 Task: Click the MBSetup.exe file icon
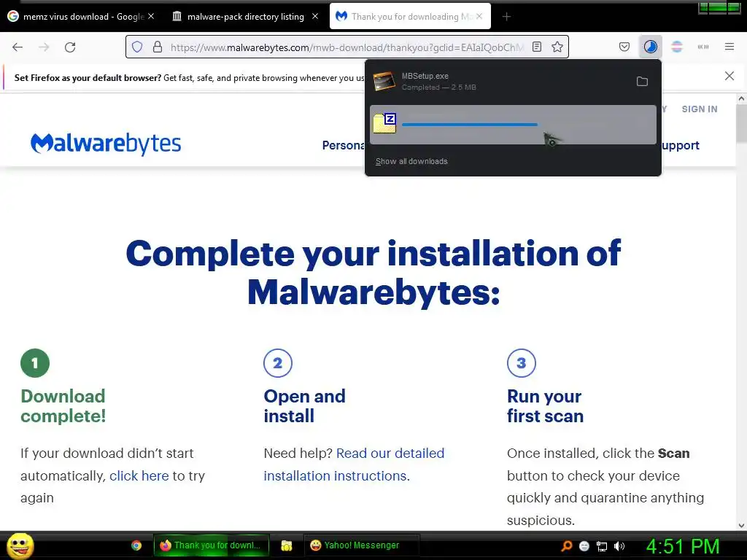pyautogui.click(x=384, y=82)
